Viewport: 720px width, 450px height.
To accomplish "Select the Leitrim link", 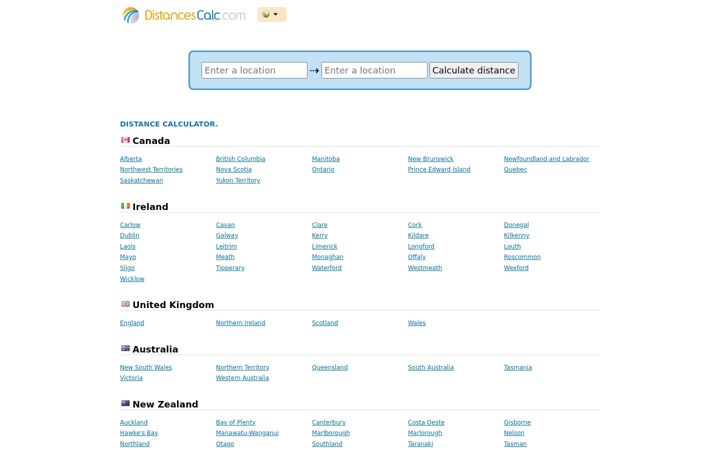I will [226, 247].
